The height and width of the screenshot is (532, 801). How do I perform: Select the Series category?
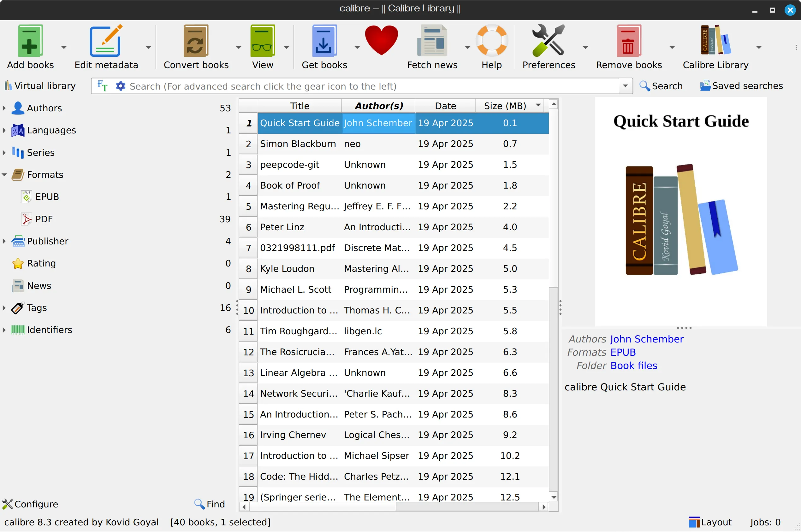pos(40,152)
